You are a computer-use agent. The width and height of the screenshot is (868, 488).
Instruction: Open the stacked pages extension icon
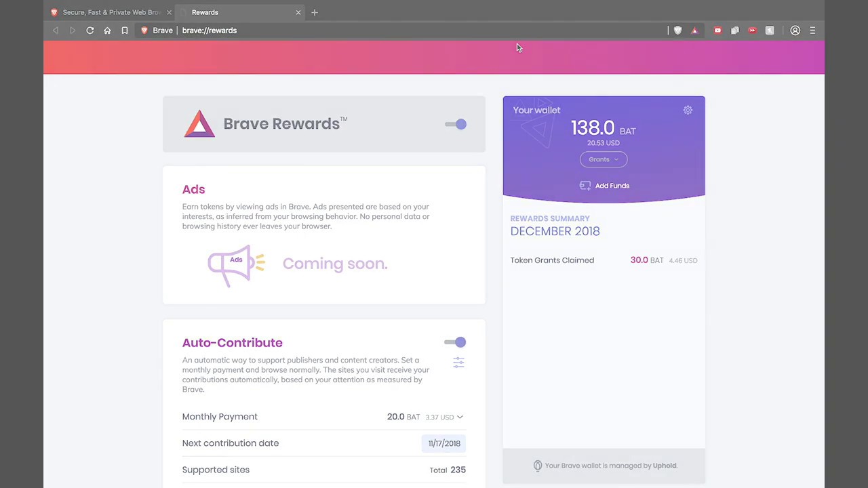[x=734, y=30]
